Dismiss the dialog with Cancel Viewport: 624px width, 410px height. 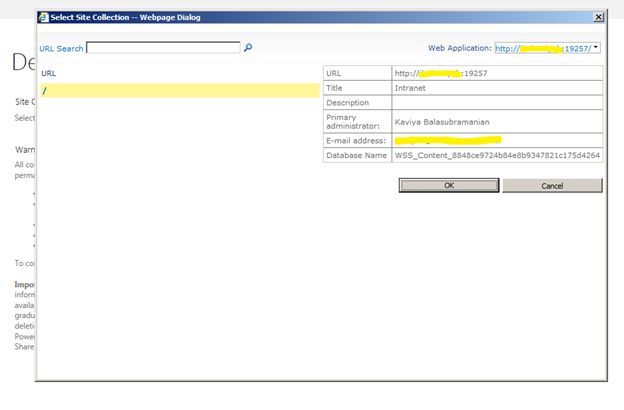pos(552,186)
